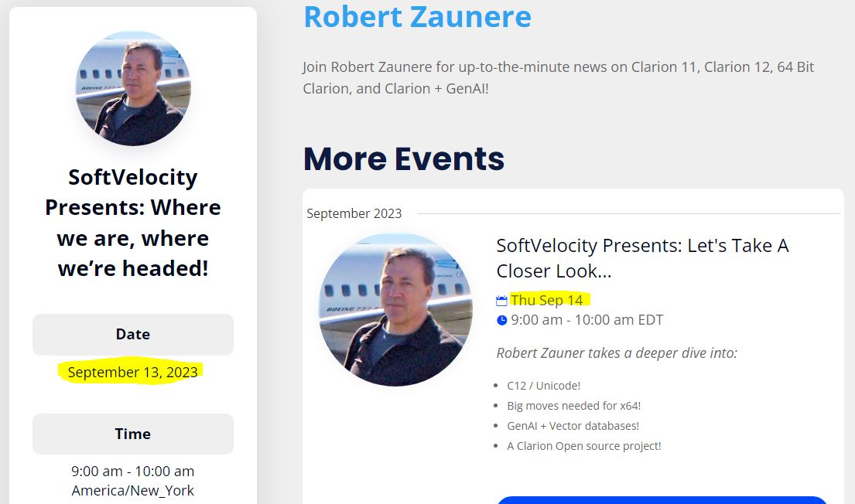Click the gray Time label box

pos(132,434)
